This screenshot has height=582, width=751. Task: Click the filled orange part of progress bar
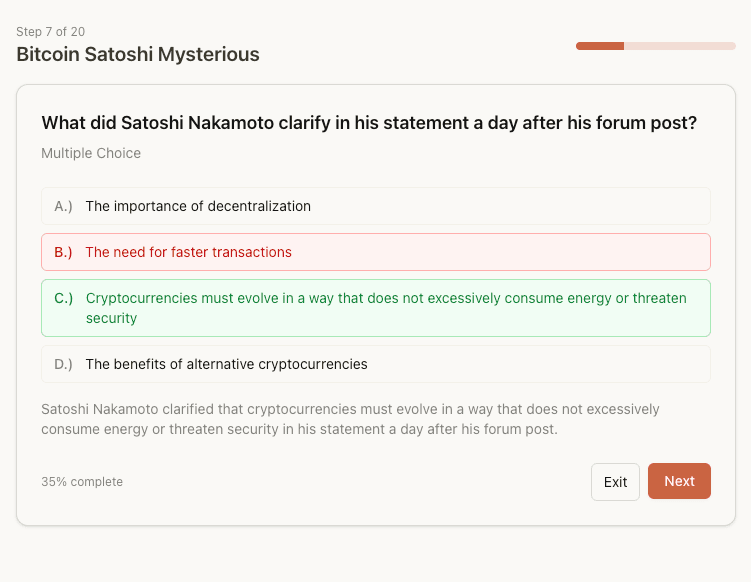click(600, 46)
